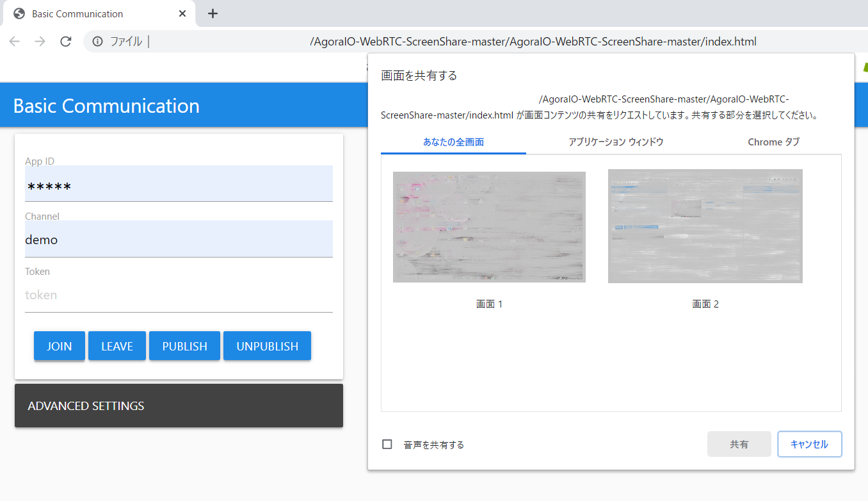Click the PUBLISH button
Screen dimensions: 868x501
click(184, 346)
